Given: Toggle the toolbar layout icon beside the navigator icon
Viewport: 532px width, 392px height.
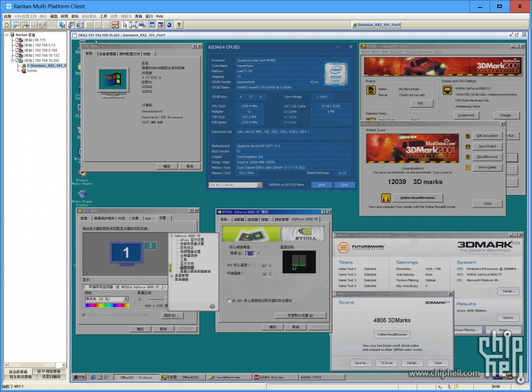Looking at the screenshot, I should (160, 25).
